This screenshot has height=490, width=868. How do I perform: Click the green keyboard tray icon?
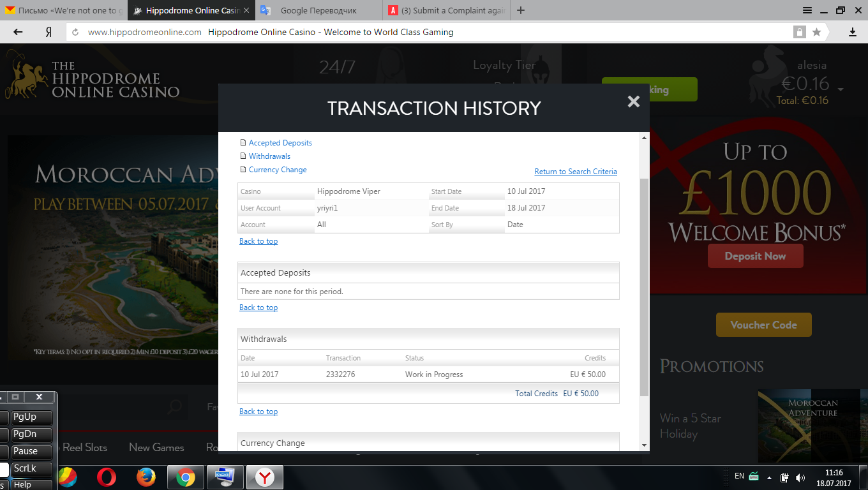point(754,476)
